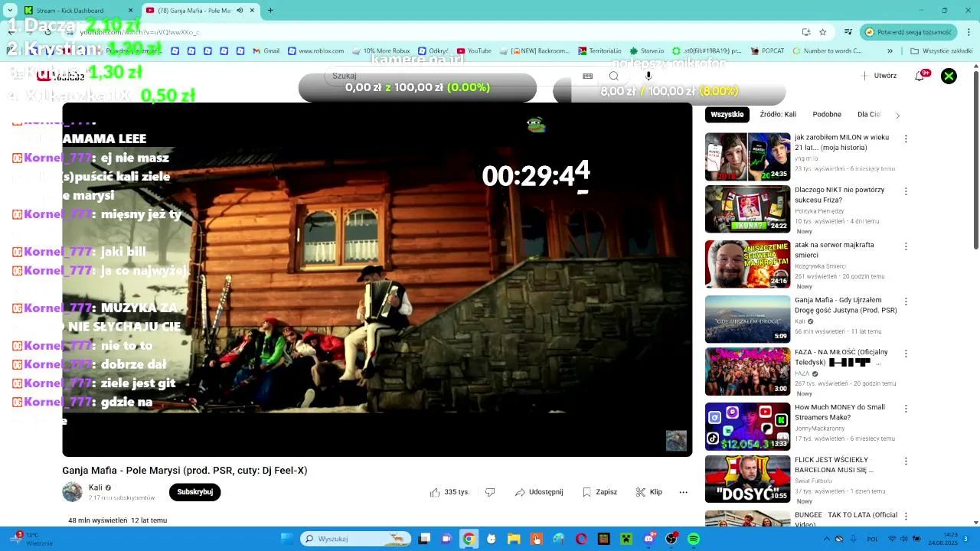The image size is (980, 551).
Task: Open 'jak zarobiłem MILON' video thumbnail
Action: 747,157
